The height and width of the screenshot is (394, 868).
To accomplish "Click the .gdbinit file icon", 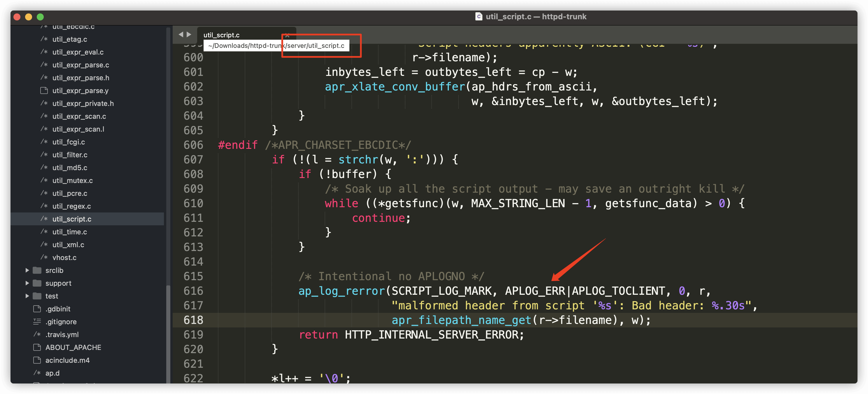I will coord(37,309).
